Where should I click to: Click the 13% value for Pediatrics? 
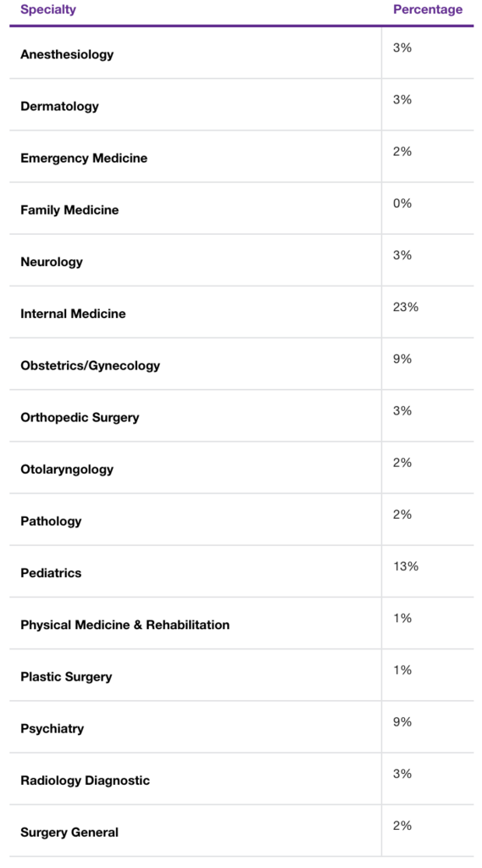[x=406, y=566]
